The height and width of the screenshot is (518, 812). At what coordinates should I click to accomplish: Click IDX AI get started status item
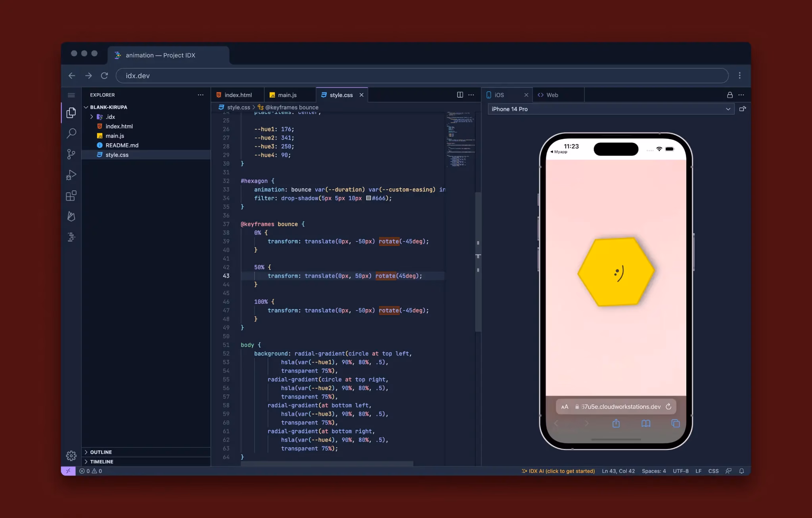(x=558, y=471)
